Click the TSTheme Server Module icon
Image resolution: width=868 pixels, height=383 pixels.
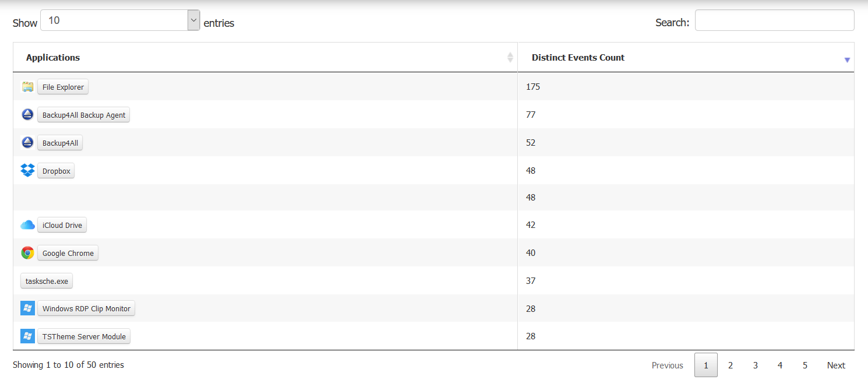pos(27,336)
